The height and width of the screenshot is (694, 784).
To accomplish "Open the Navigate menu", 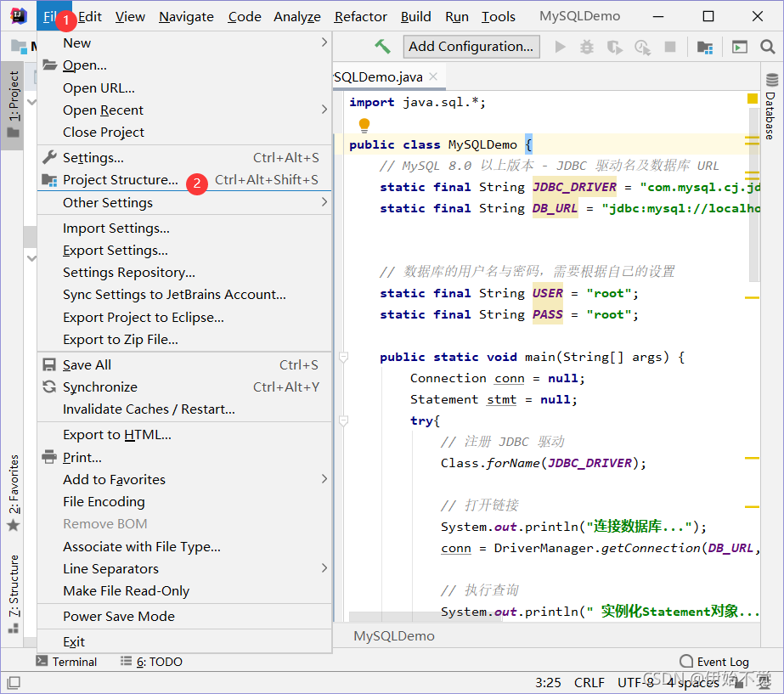I will pos(186,16).
